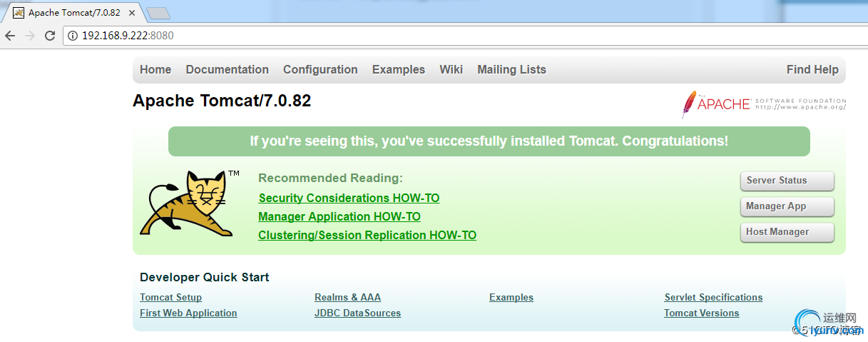
Task: Open the First Web Application link
Action: (188, 313)
